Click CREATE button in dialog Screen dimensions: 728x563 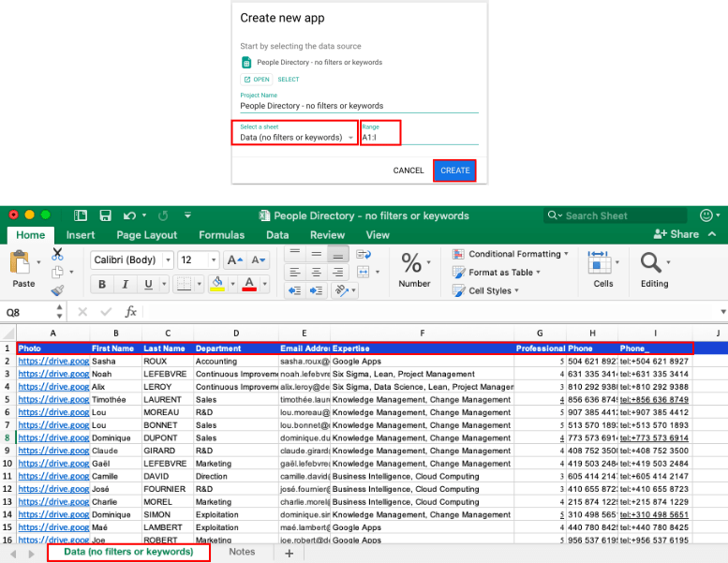pyautogui.click(x=455, y=170)
